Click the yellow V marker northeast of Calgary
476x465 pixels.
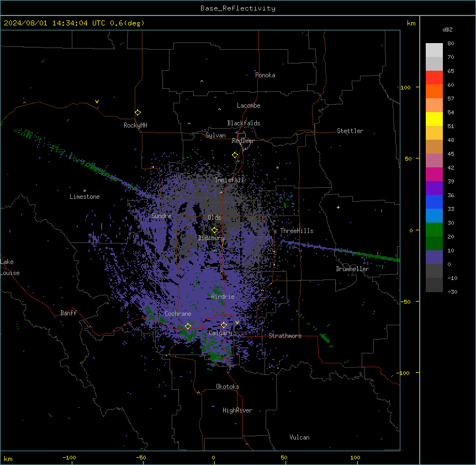237,323
